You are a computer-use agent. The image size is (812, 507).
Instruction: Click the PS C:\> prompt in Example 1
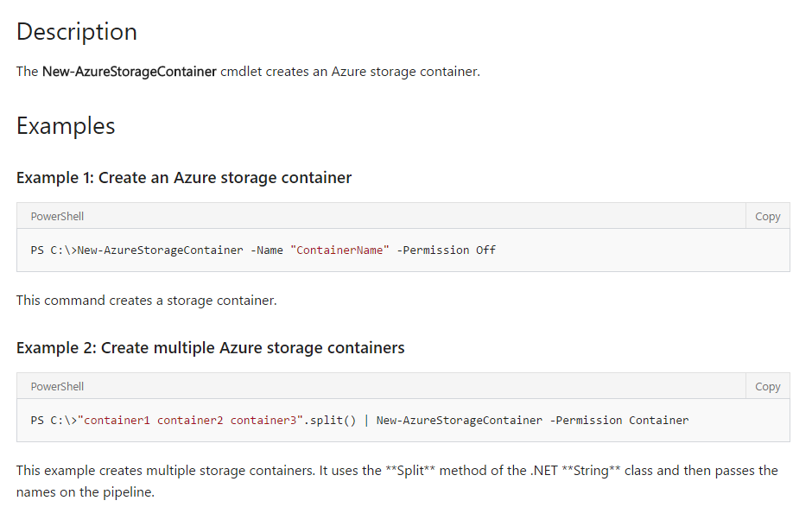click(54, 250)
